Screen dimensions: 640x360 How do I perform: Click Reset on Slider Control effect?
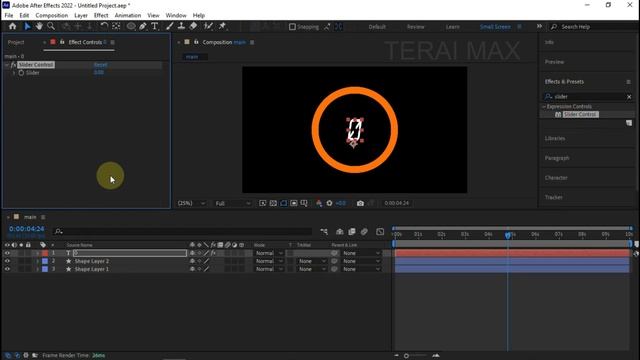tap(100, 65)
